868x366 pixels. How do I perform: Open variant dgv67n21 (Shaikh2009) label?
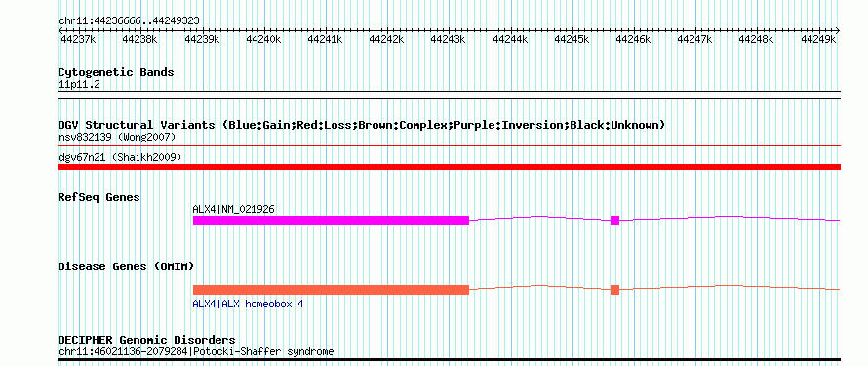click(120, 158)
